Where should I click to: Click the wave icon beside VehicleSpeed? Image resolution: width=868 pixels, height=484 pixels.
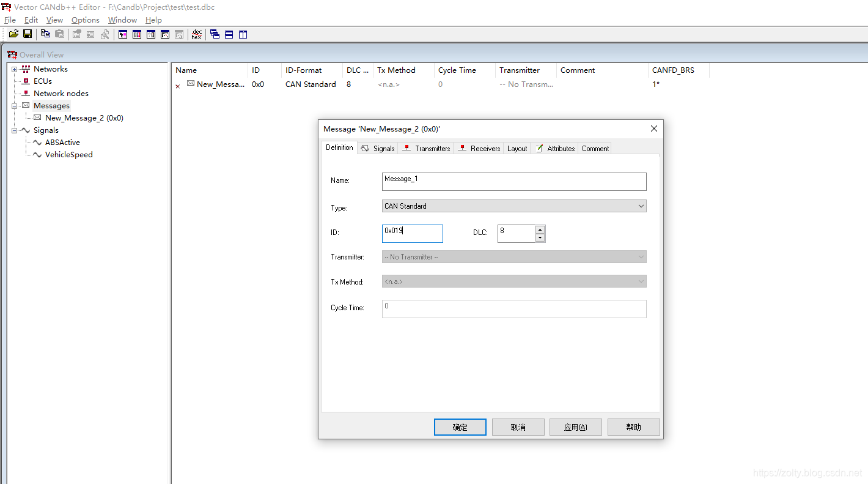click(37, 154)
